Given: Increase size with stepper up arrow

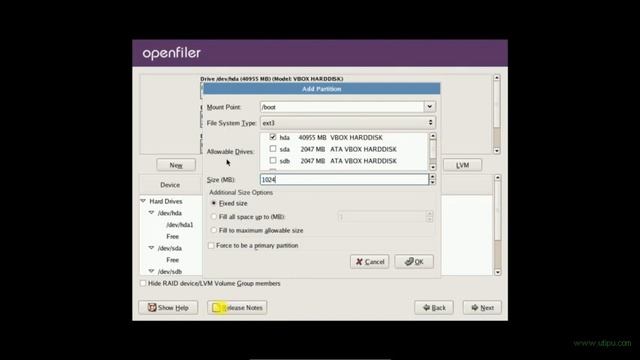Looking at the screenshot, I should click(x=432, y=177).
